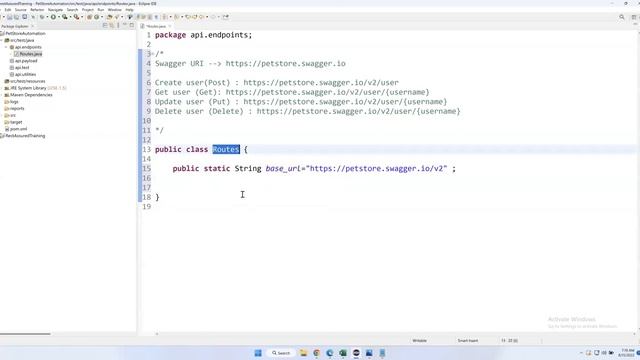Close the Routes.java editor tab

tap(170, 26)
